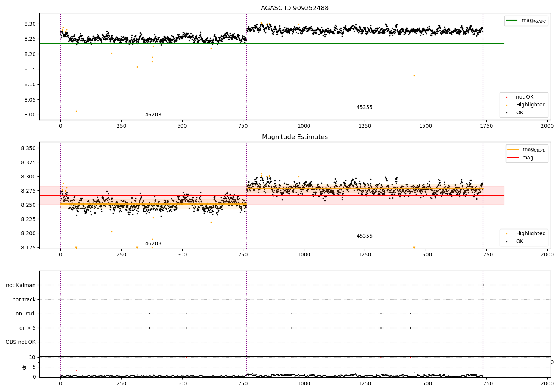Click the "8.200" y-tick on middle plot
This screenshot has height=392, width=560.
tap(28, 234)
